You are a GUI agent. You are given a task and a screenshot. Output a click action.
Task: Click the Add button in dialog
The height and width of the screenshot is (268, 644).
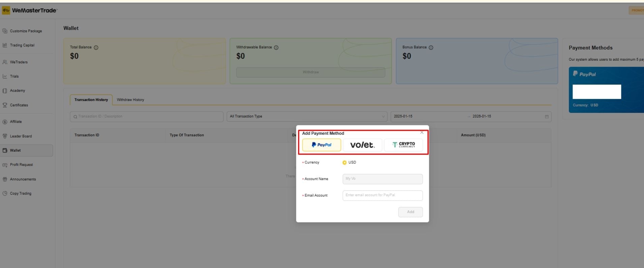tap(410, 212)
